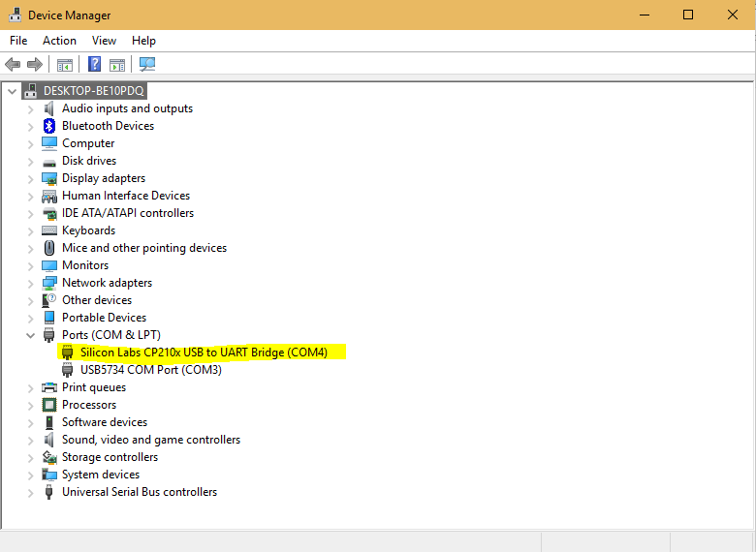756x552 pixels.
Task: Select Mice and other pointing devices label
Action: [144, 248]
